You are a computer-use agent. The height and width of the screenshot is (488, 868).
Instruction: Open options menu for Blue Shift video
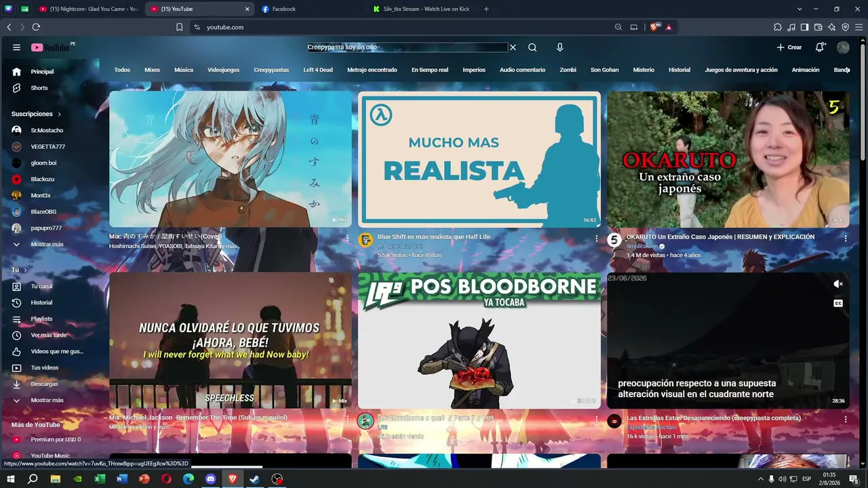click(x=597, y=239)
